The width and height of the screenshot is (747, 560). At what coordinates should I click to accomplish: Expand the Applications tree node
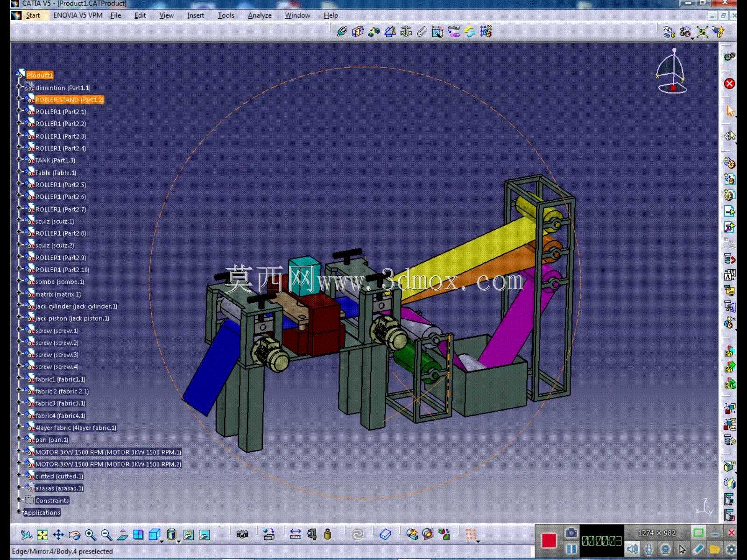point(19,512)
